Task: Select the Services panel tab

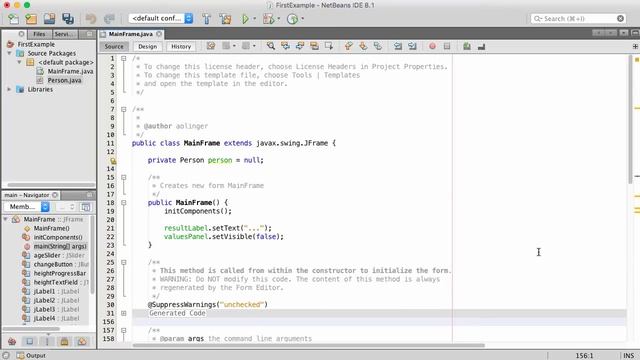Action: pos(64,34)
